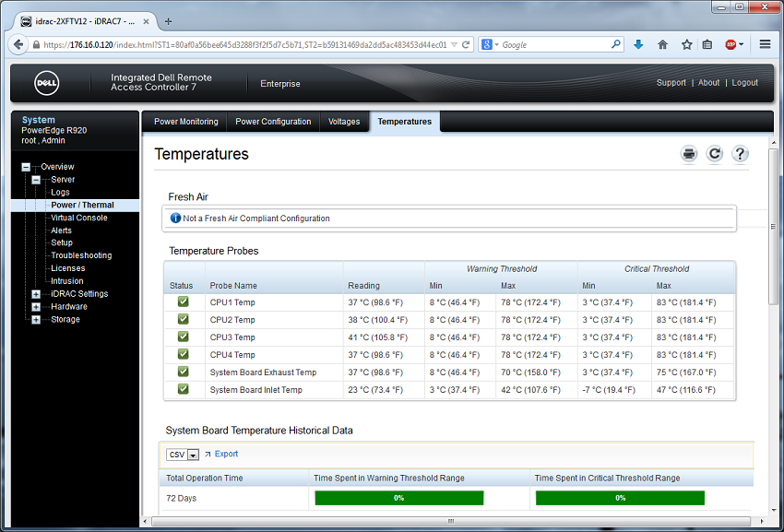Open Logs in the Server tree

[60, 193]
